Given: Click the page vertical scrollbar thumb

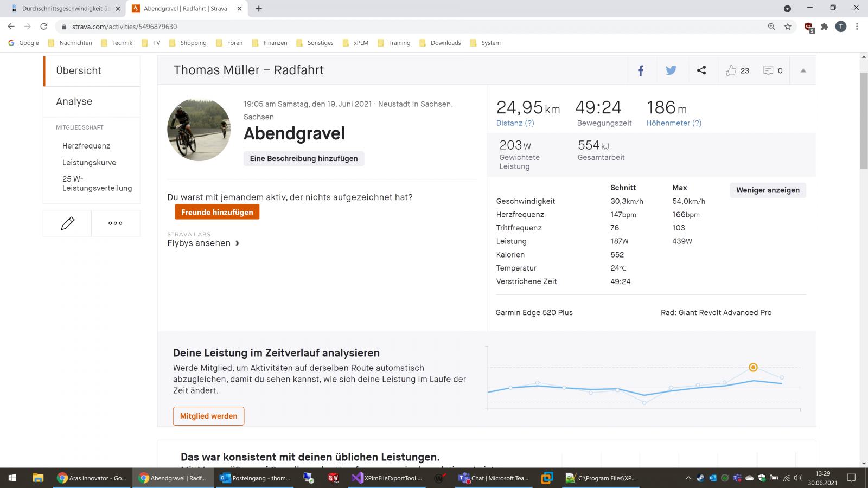Looking at the screenshot, I should (x=864, y=120).
